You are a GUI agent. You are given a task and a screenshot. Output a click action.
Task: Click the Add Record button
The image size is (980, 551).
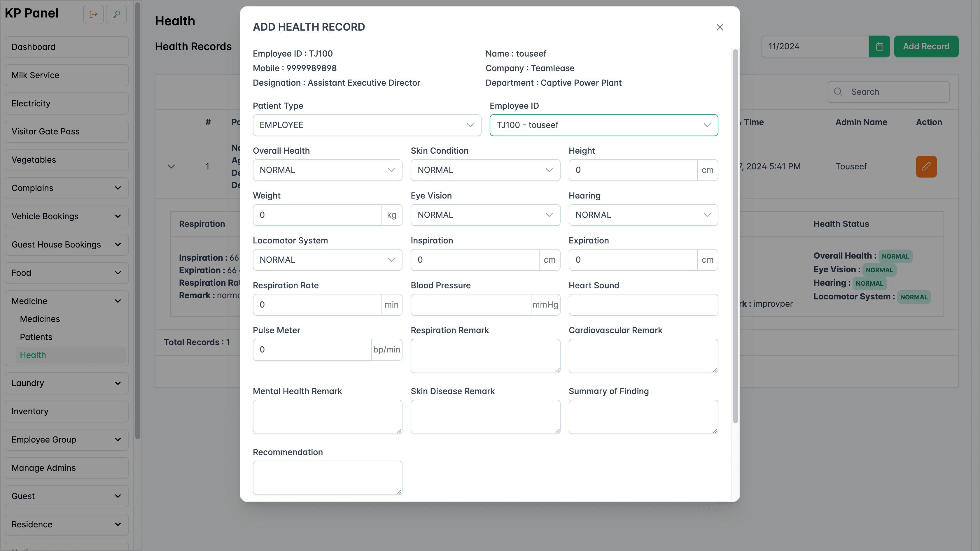[x=926, y=46]
